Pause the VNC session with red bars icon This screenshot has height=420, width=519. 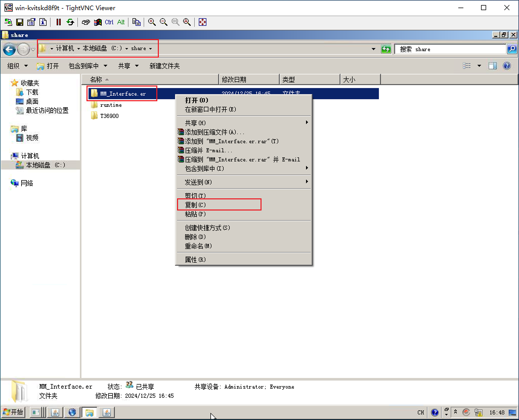click(59, 22)
